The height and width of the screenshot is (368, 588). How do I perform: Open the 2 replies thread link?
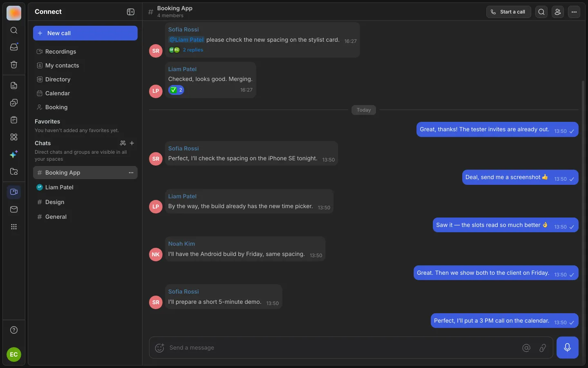(193, 50)
